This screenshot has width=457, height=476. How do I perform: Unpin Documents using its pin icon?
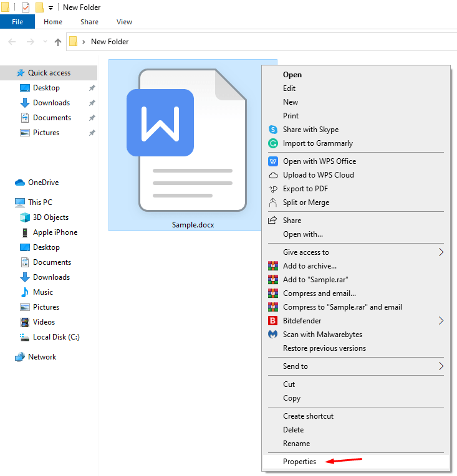point(92,118)
